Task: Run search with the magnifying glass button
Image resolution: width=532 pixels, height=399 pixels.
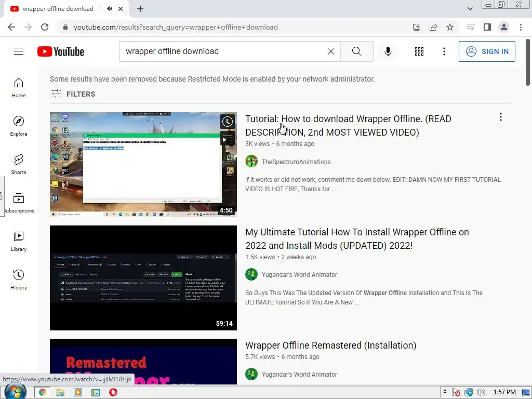Action: [x=356, y=51]
